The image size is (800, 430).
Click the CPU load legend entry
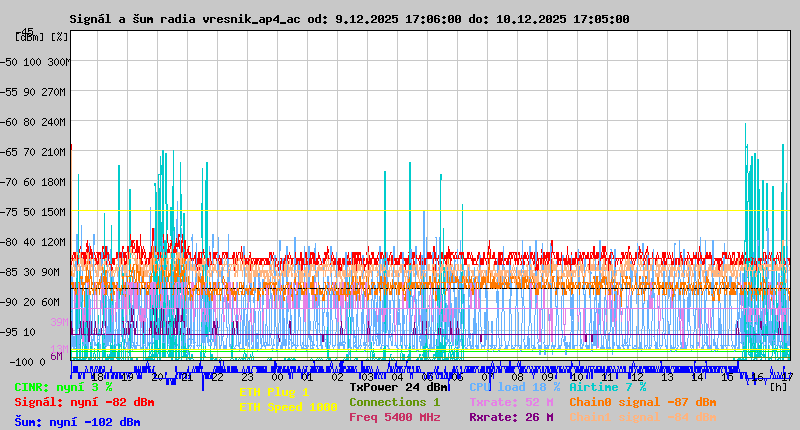click(x=514, y=386)
